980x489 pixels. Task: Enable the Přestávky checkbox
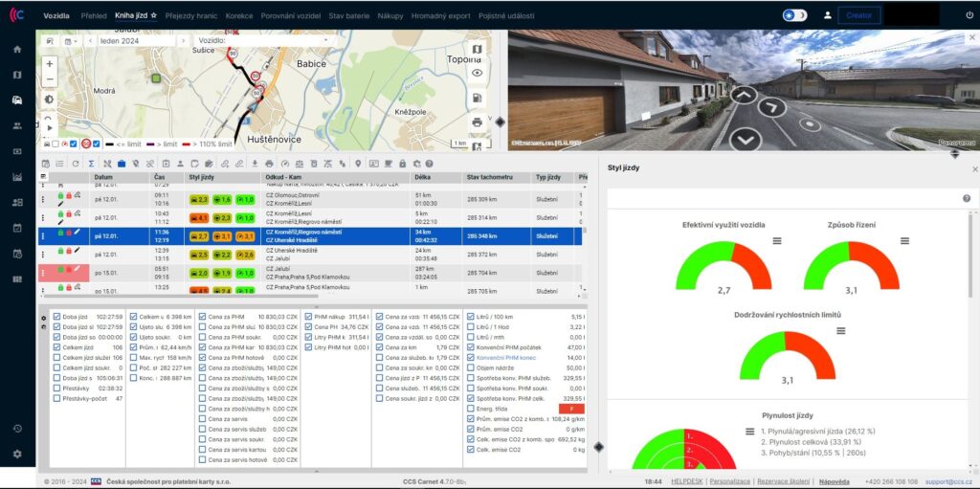pos(56,388)
